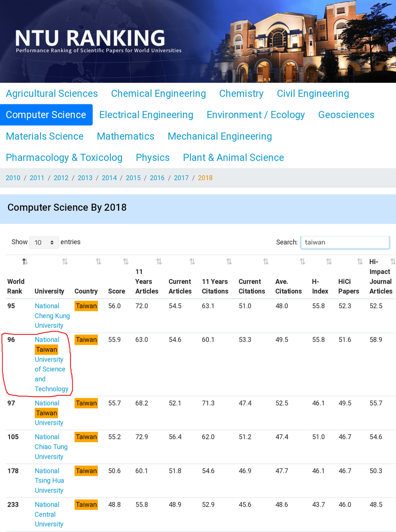The image size is (396, 532).
Task: Open the Show entries count dropdown
Action: [x=44, y=242]
